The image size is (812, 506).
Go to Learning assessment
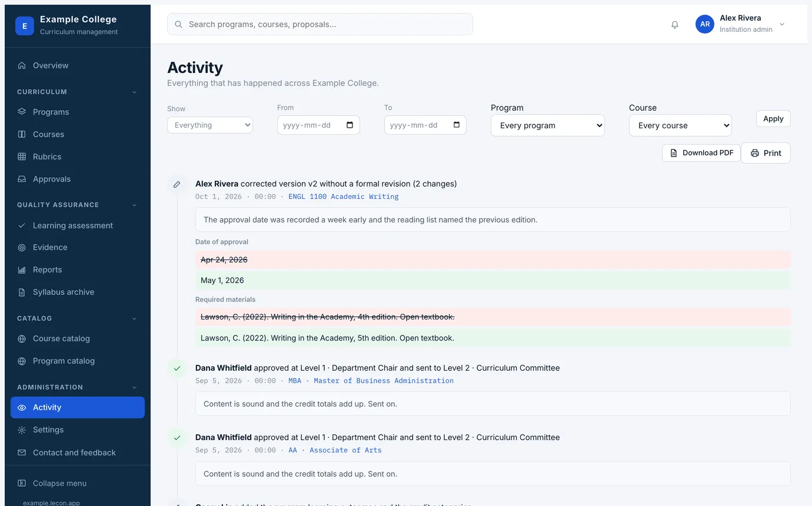(78, 225)
